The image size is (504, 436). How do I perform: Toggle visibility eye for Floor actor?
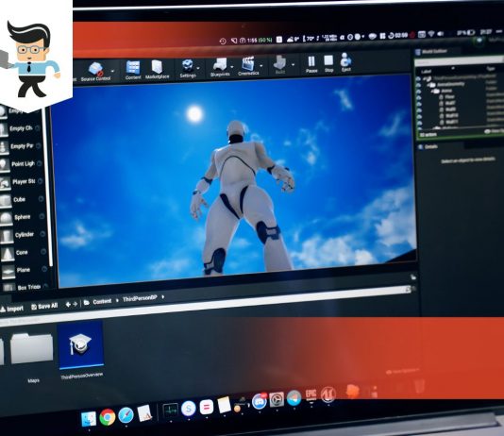point(418,98)
